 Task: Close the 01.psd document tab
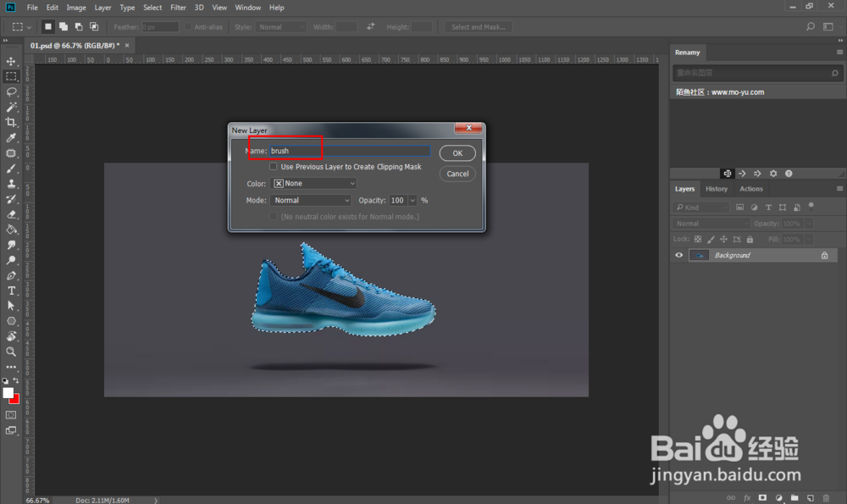[x=128, y=46]
